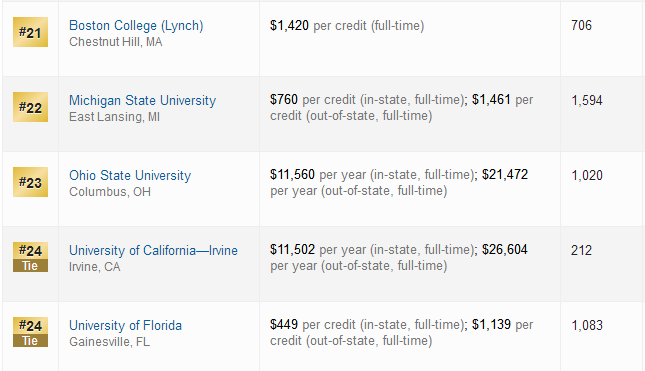This screenshot has height=371, width=645.
Task: Click the #24 Tie badge for University of Florida
Action: (x=30, y=332)
